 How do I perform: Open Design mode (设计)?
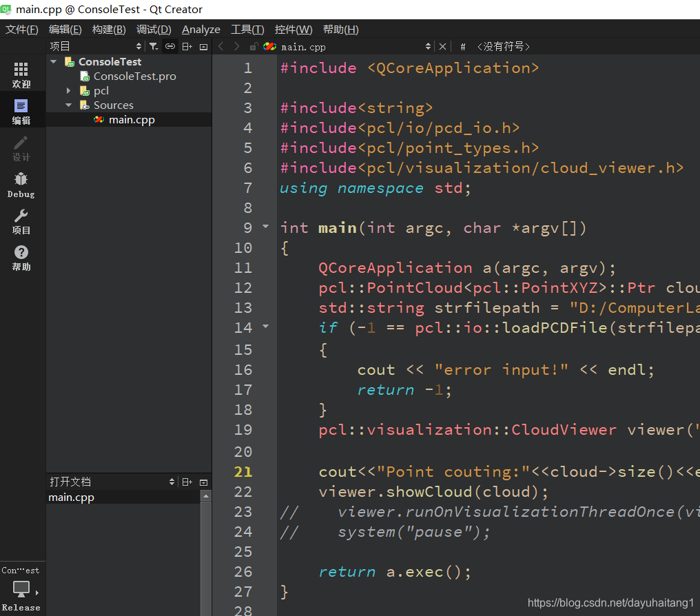point(21,148)
